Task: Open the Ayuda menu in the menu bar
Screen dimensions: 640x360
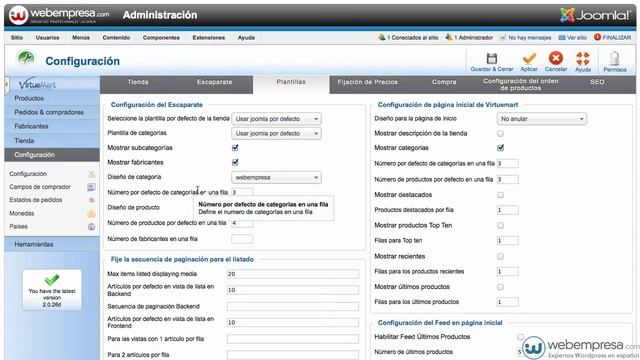Action: click(246, 38)
